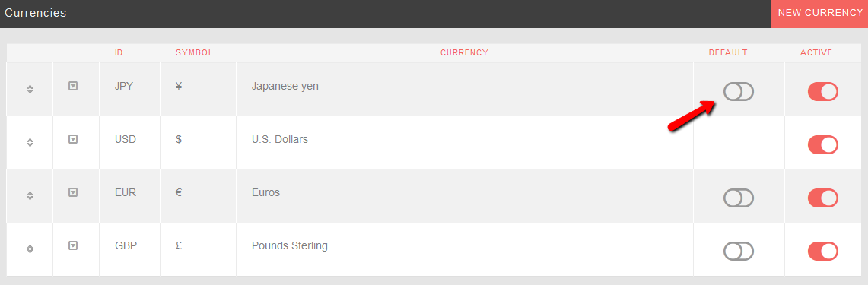Expand the actions menu icon for GBP
The image size is (868, 285).
tap(72, 245)
